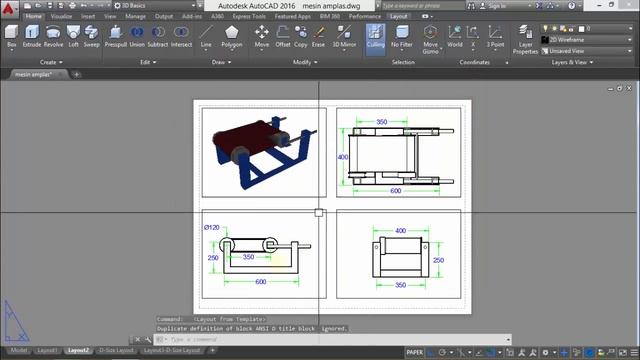The width and height of the screenshot is (640, 360).
Task: Switch to the Layout1 tab
Action: (x=47, y=350)
